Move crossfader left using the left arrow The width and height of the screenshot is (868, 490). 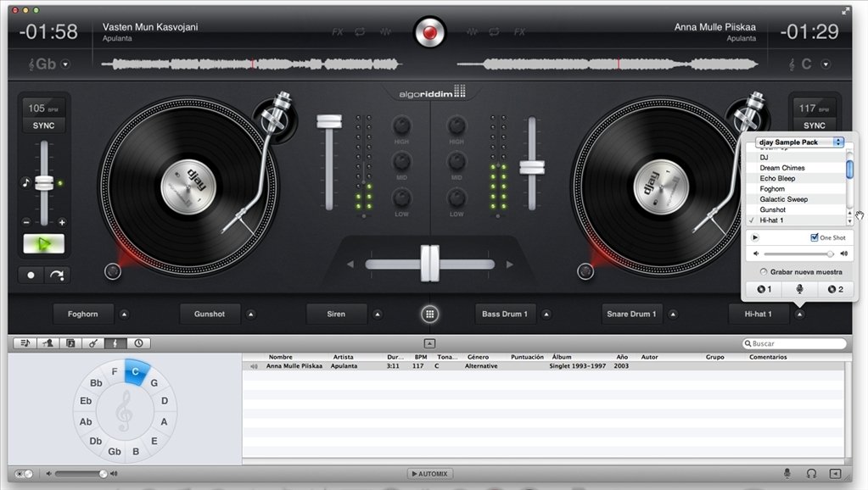click(350, 264)
